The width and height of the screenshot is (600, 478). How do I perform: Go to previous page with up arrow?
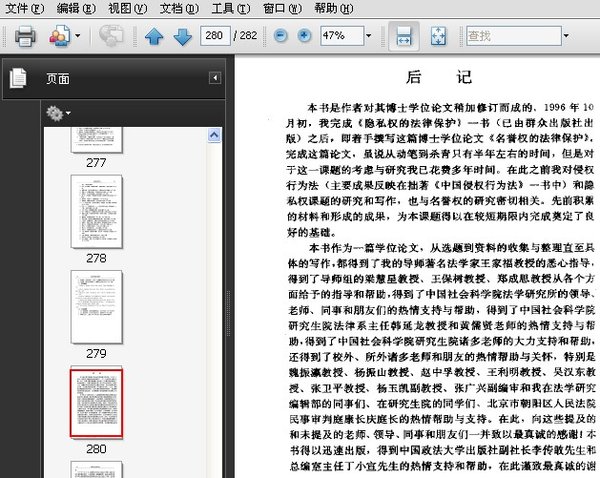(154, 37)
